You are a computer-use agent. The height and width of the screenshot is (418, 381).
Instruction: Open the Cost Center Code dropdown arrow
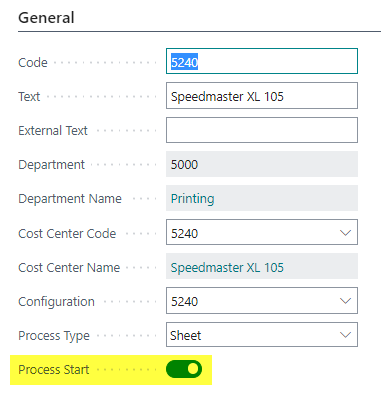[345, 232]
